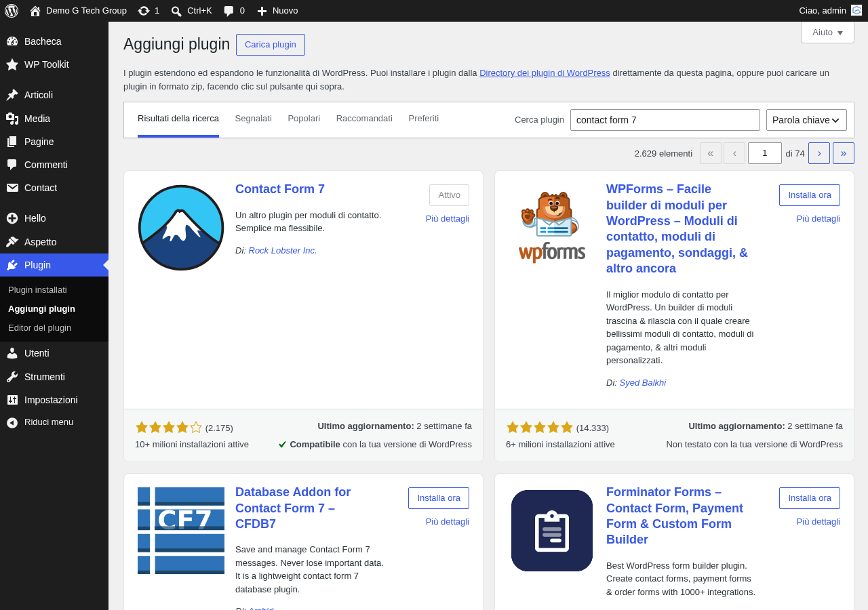The height and width of the screenshot is (610, 868).
Task: Open Demo G Tech Group home icon
Action: (35, 11)
